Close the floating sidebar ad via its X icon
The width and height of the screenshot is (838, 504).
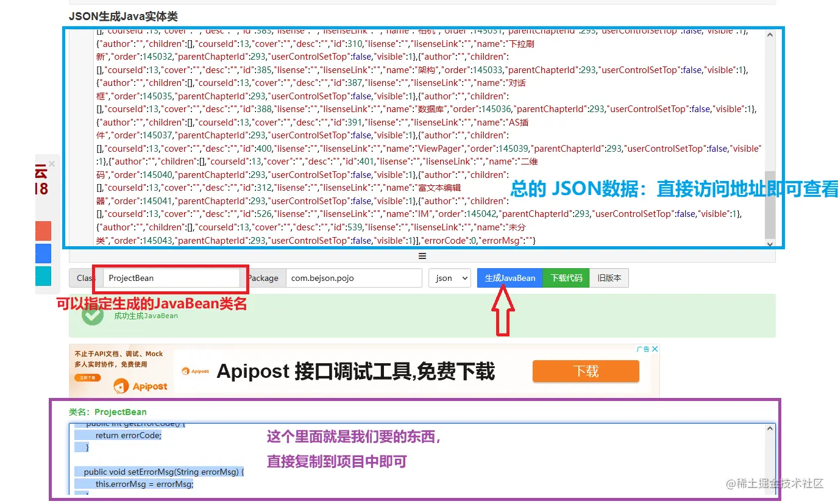tap(51, 163)
